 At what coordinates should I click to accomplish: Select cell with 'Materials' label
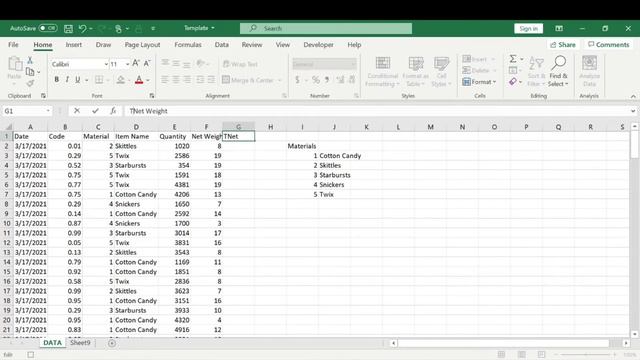click(302, 146)
